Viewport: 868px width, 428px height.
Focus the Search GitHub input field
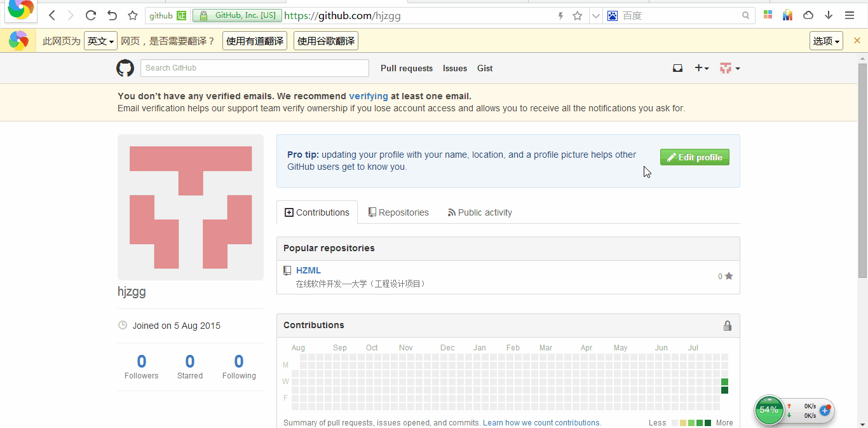(x=254, y=68)
